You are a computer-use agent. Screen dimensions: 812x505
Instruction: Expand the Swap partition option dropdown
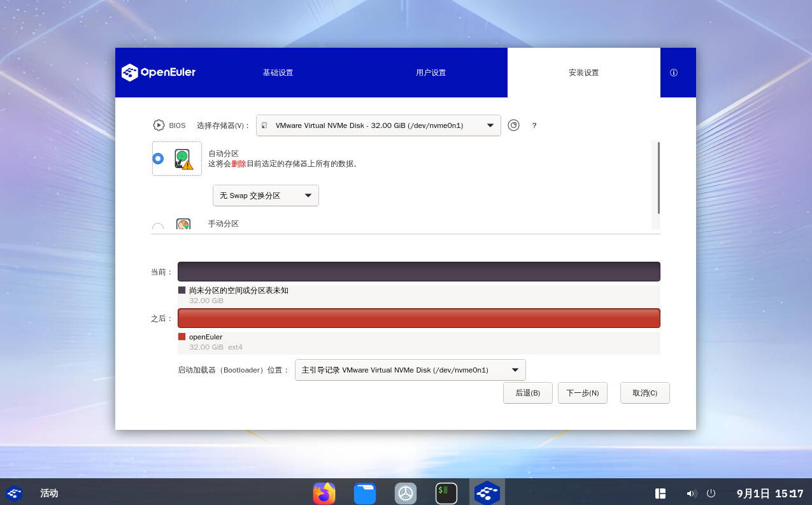click(266, 196)
